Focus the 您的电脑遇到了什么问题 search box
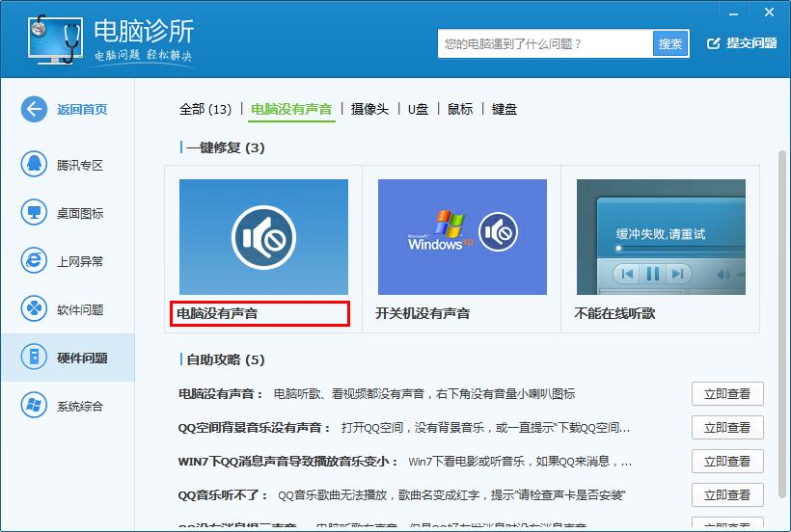Viewport: 791px width, 532px height. coord(545,43)
